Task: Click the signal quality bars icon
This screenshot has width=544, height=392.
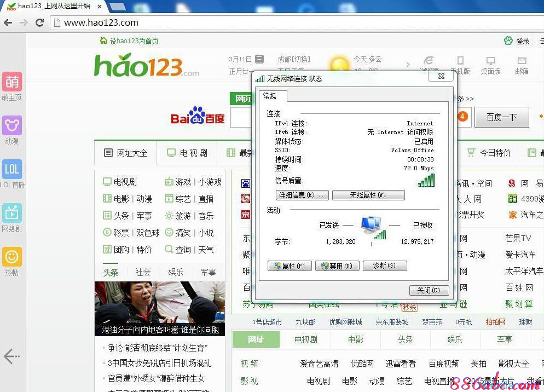Action: click(x=426, y=181)
